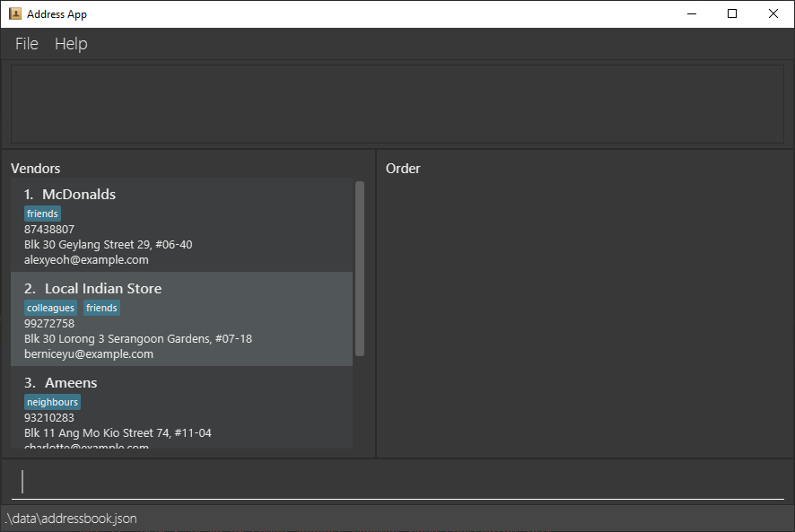The height and width of the screenshot is (532, 795).
Task: Click the command input field
Action: click(397, 481)
